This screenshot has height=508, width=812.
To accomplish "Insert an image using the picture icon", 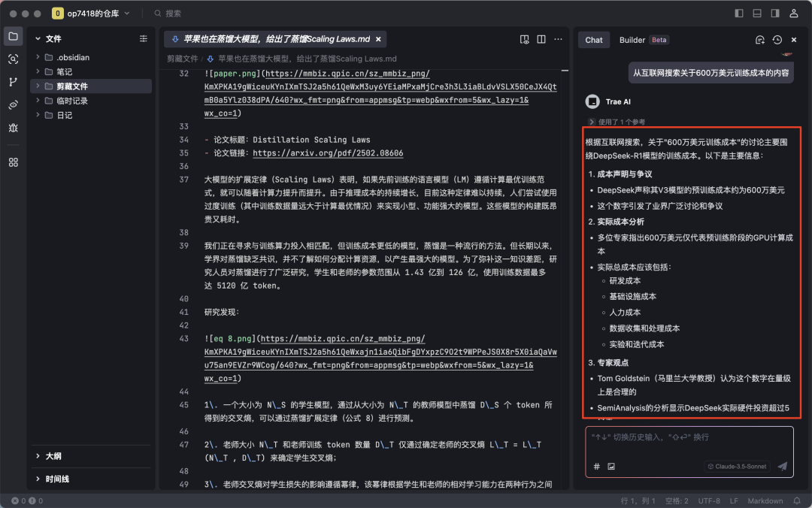I will click(611, 466).
